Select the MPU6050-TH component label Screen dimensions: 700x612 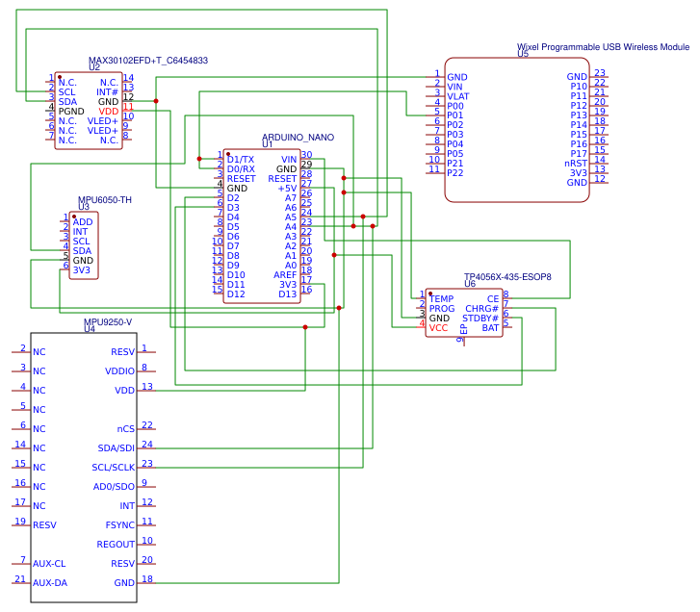tap(105, 200)
